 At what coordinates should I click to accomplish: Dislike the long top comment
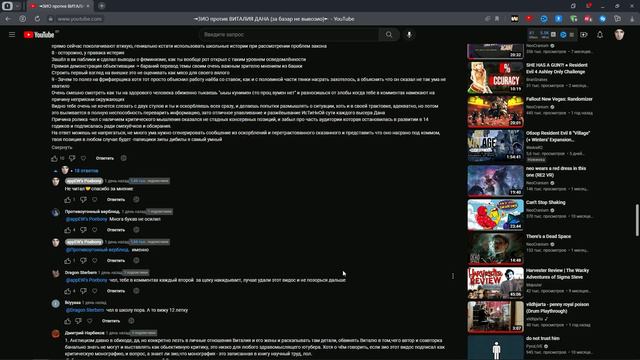[72, 158]
